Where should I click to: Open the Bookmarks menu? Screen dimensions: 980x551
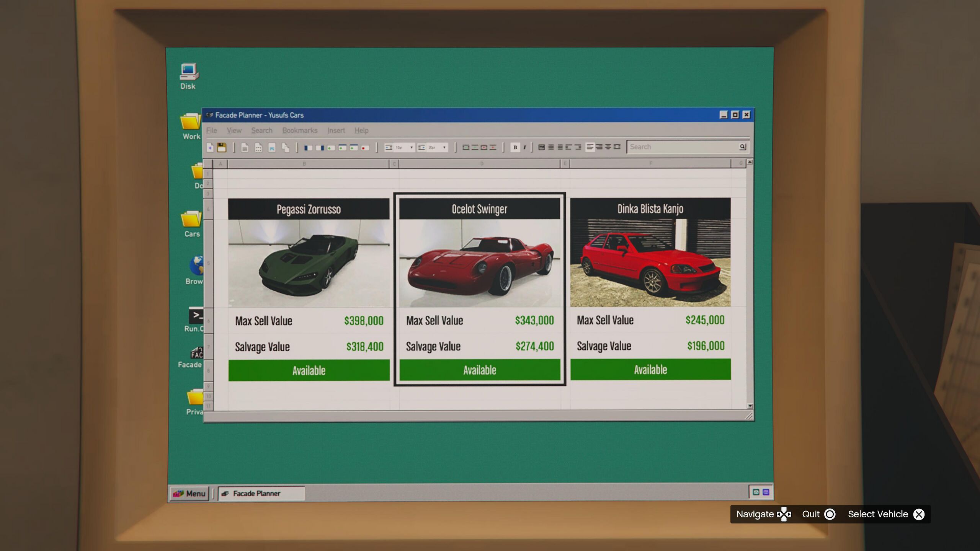point(300,130)
